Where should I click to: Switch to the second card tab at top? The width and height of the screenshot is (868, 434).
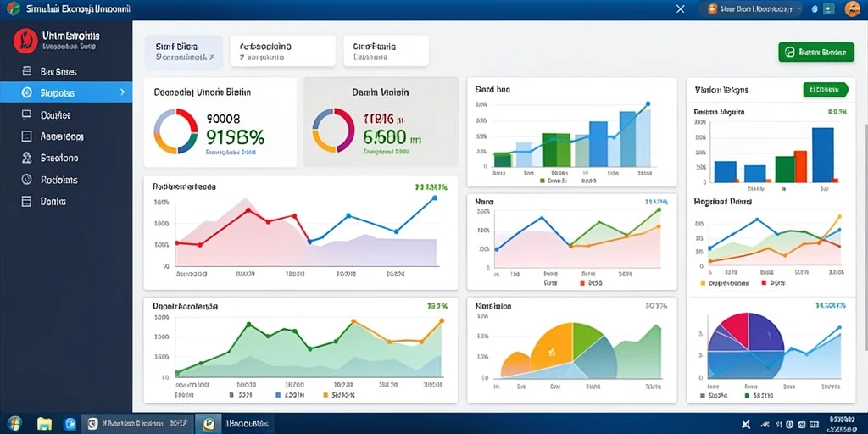[x=283, y=51]
